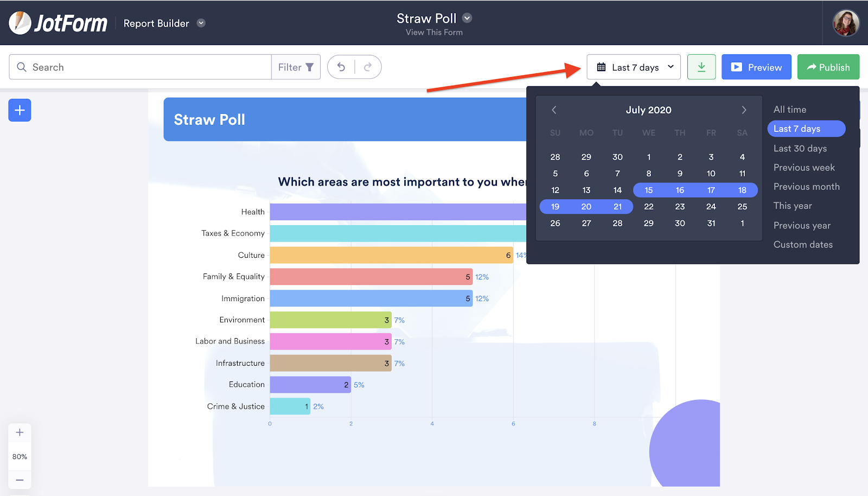Pick Previous month range option
Viewport: 868px width, 496px height.
coord(807,187)
